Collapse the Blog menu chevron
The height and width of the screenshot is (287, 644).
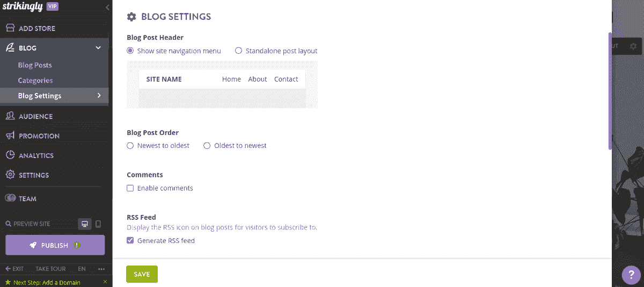point(98,48)
